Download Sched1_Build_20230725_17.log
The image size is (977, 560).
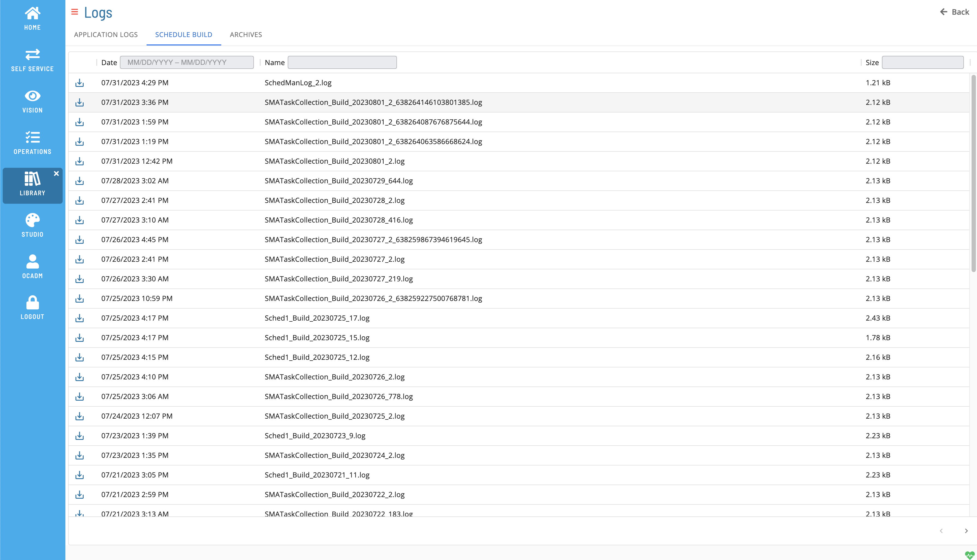79,318
